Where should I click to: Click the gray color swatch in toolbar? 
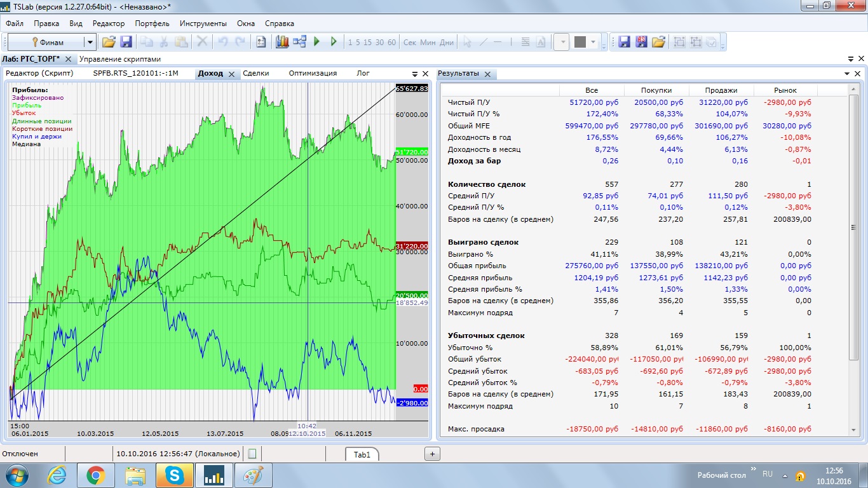click(580, 43)
